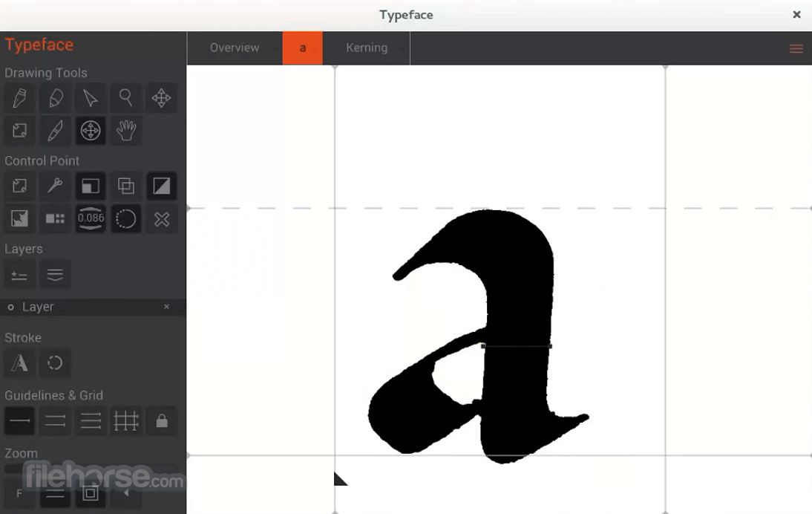Select the scissors cut tool
812x514 pixels.
click(x=55, y=186)
